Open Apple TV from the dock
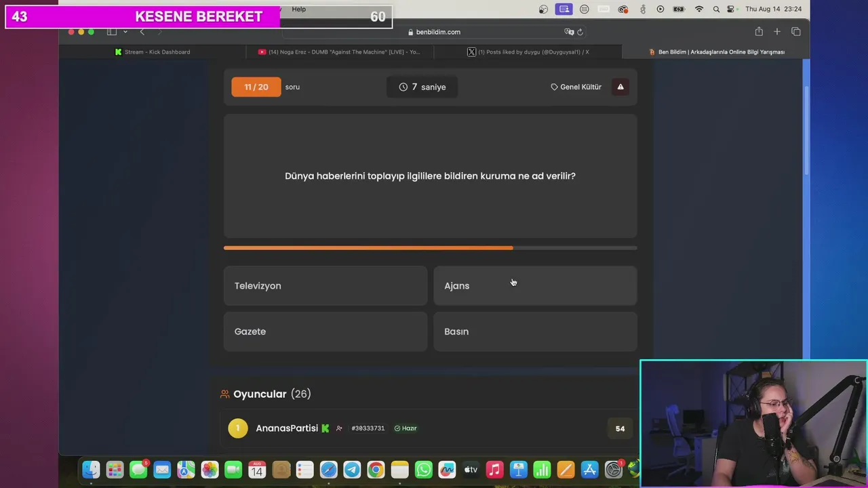868x488 pixels. click(x=471, y=469)
